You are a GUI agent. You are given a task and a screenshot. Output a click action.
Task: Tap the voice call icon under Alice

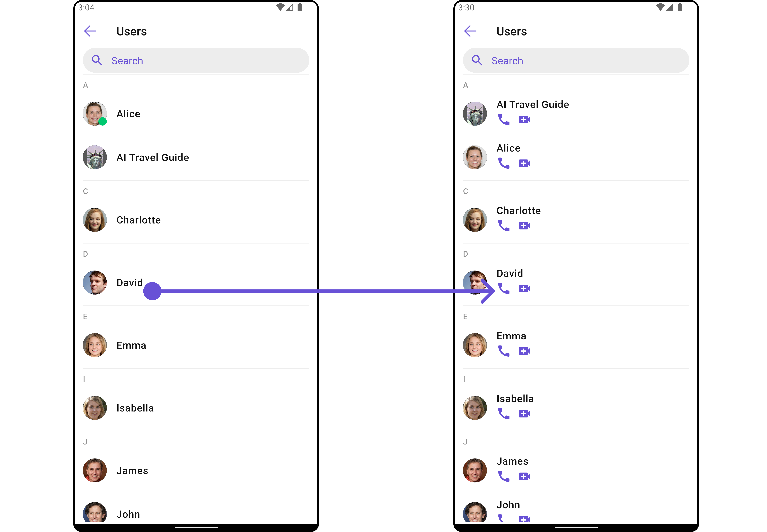[504, 163]
